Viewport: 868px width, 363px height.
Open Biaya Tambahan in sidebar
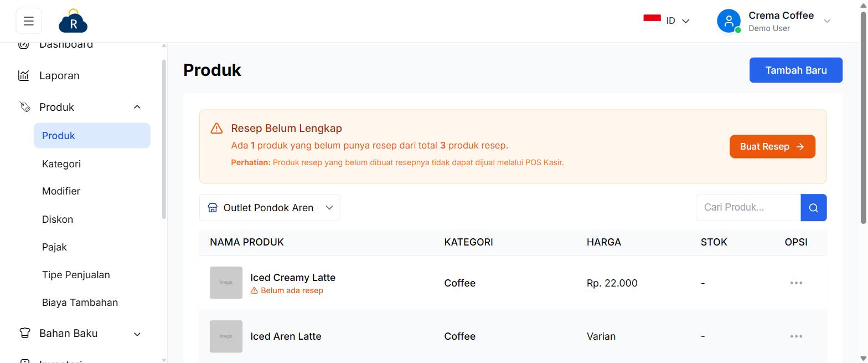tap(80, 303)
